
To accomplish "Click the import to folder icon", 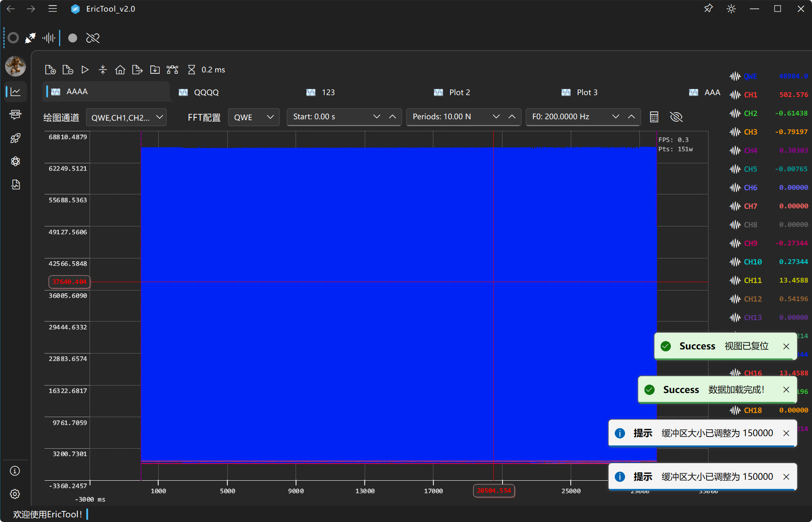I will point(155,70).
